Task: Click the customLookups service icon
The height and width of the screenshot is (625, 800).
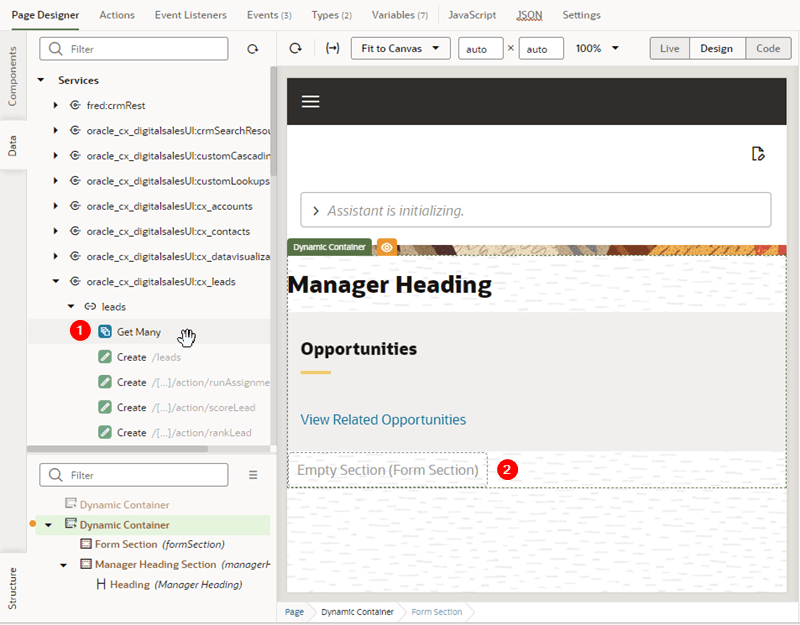Action: 75,181
